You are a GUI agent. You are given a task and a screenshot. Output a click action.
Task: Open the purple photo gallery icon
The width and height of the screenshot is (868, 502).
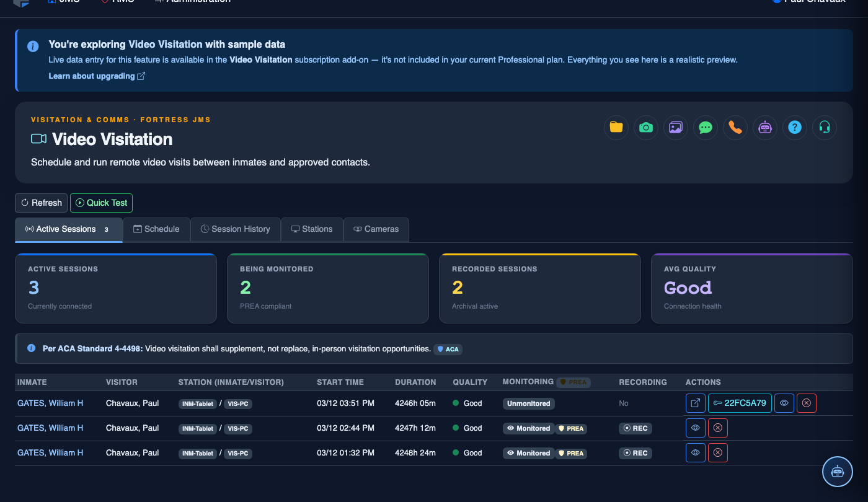tap(676, 127)
